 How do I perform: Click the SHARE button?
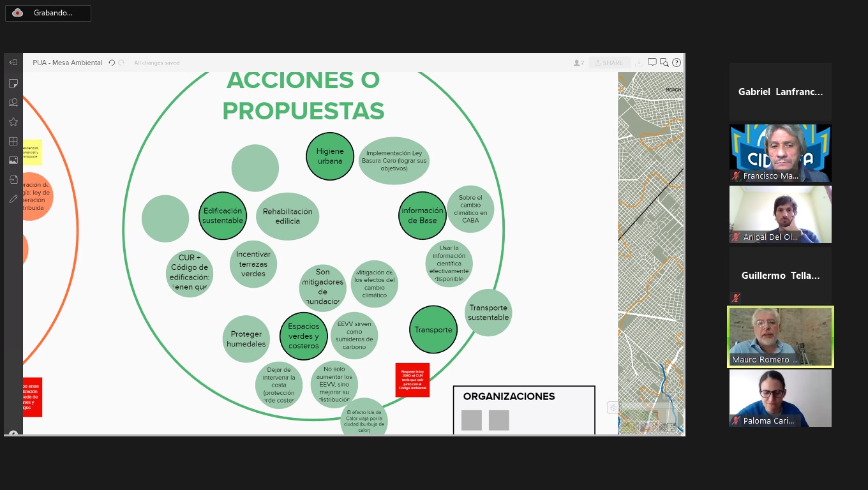pos(610,62)
